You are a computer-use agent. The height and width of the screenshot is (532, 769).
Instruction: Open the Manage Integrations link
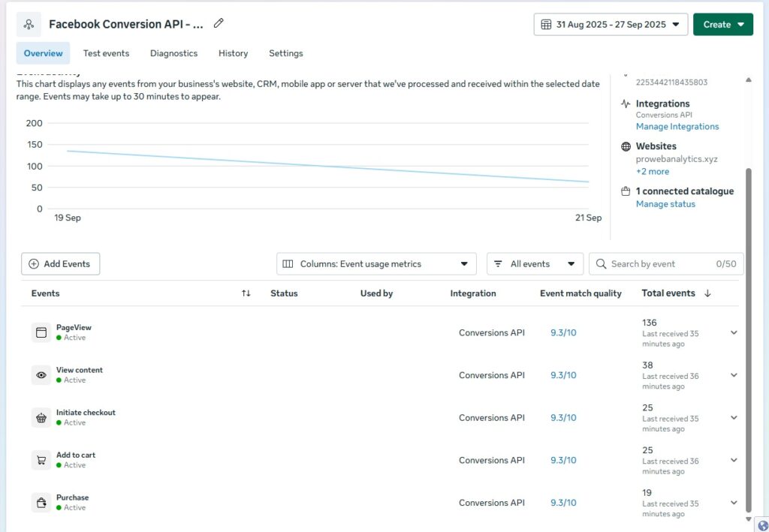(677, 127)
